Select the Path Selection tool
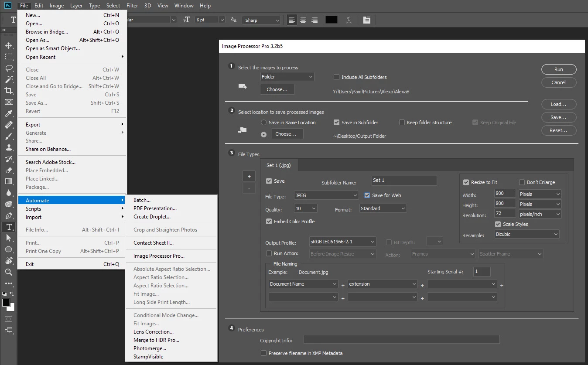This screenshot has height=365, width=588. [x=8, y=238]
